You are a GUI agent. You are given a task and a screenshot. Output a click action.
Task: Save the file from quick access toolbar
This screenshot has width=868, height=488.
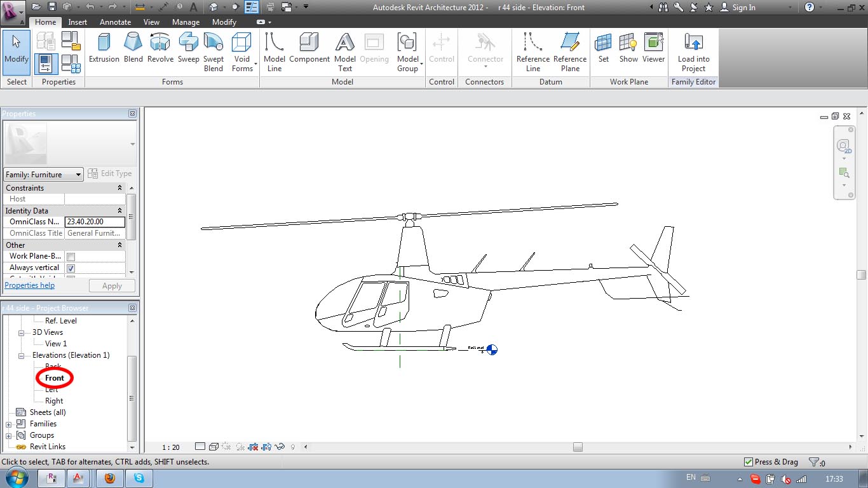52,7
